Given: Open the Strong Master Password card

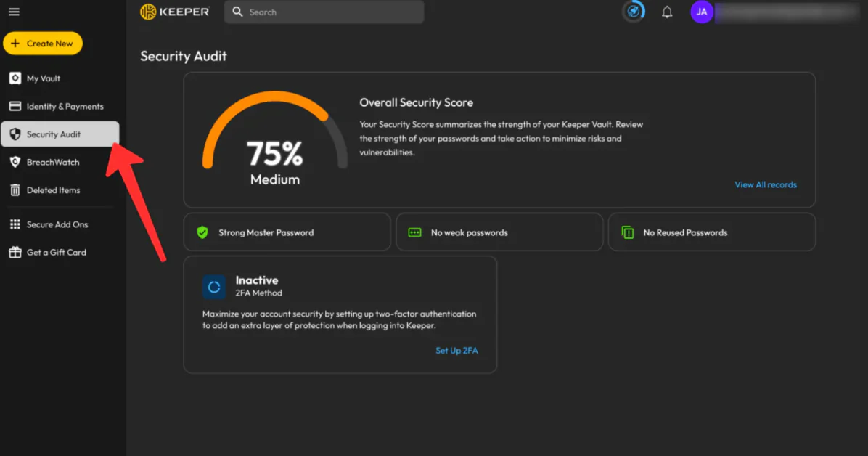Looking at the screenshot, I should (287, 232).
